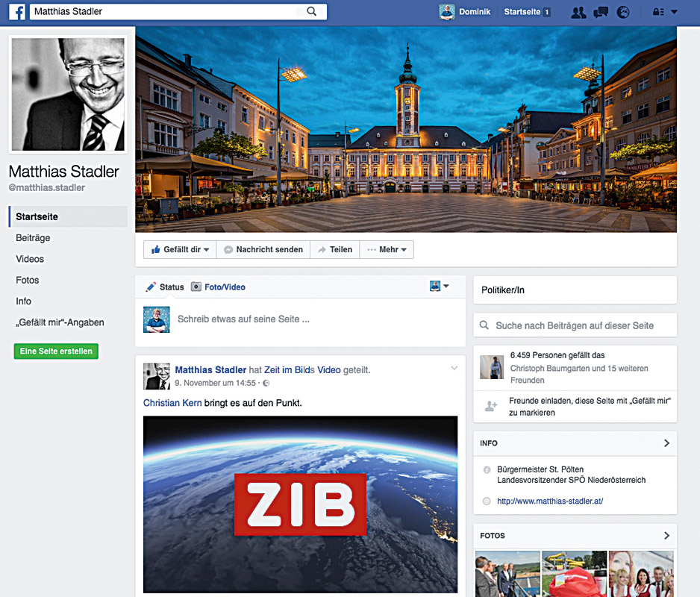Open Videos in the left menu
700x597 pixels.
(x=30, y=259)
